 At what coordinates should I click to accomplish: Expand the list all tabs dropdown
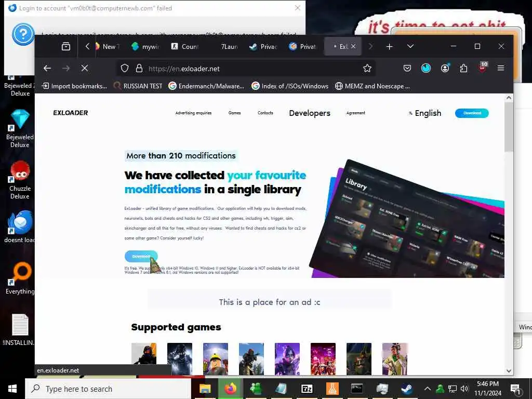point(410,46)
